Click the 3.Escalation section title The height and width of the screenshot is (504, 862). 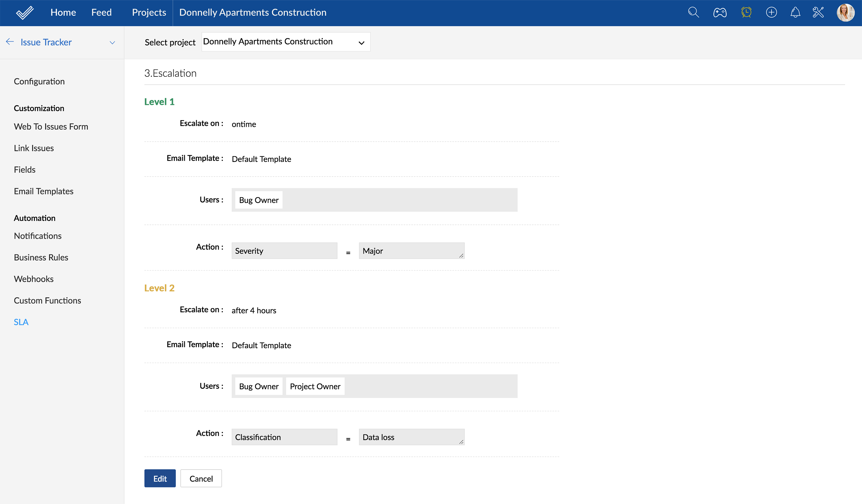click(170, 73)
